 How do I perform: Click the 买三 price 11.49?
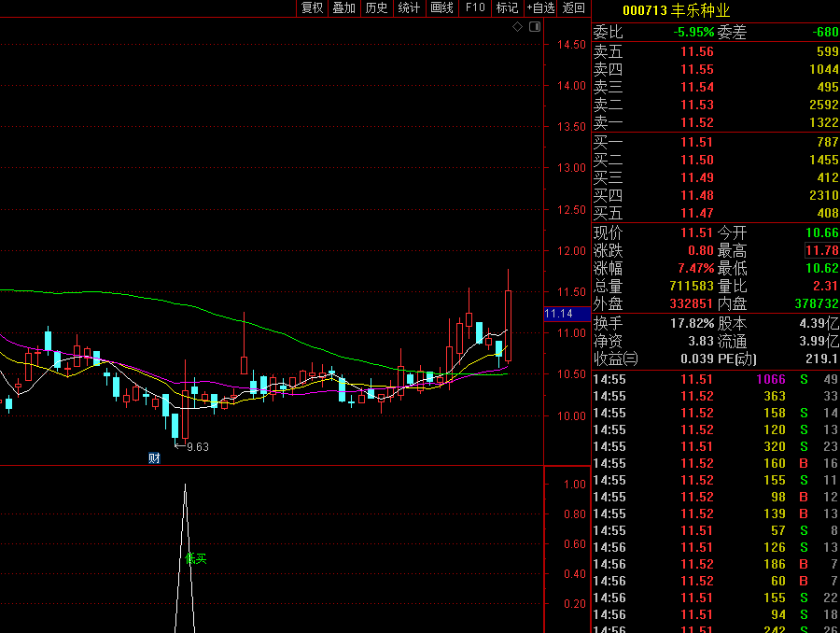click(x=697, y=177)
